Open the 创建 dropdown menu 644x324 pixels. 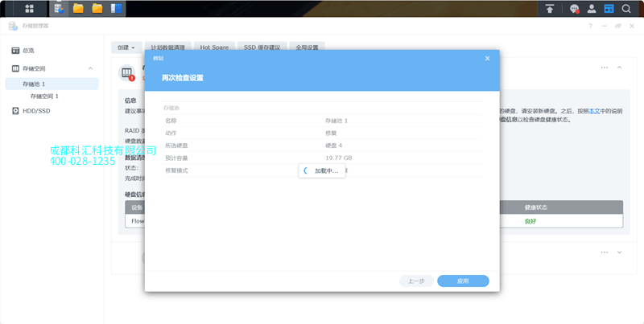coord(126,47)
